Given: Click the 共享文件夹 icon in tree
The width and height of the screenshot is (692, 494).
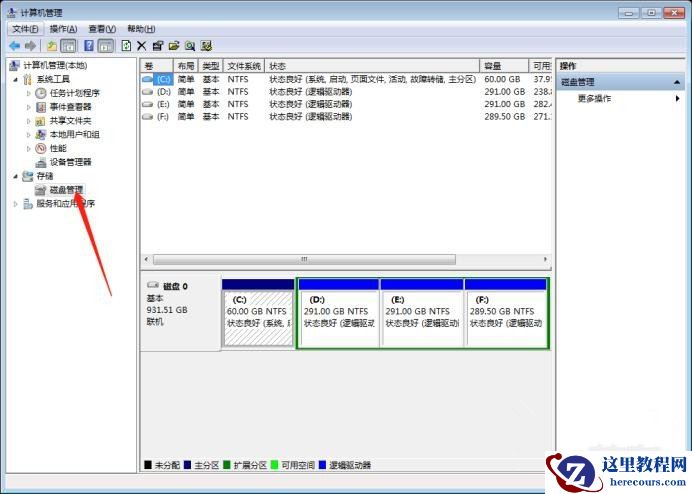Looking at the screenshot, I should click(x=41, y=121).
